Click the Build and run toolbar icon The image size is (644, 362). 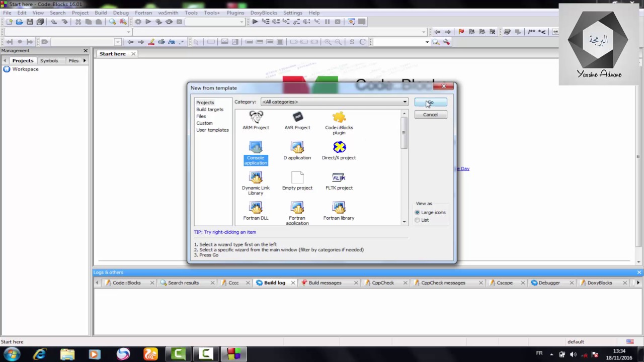point(158,22)
